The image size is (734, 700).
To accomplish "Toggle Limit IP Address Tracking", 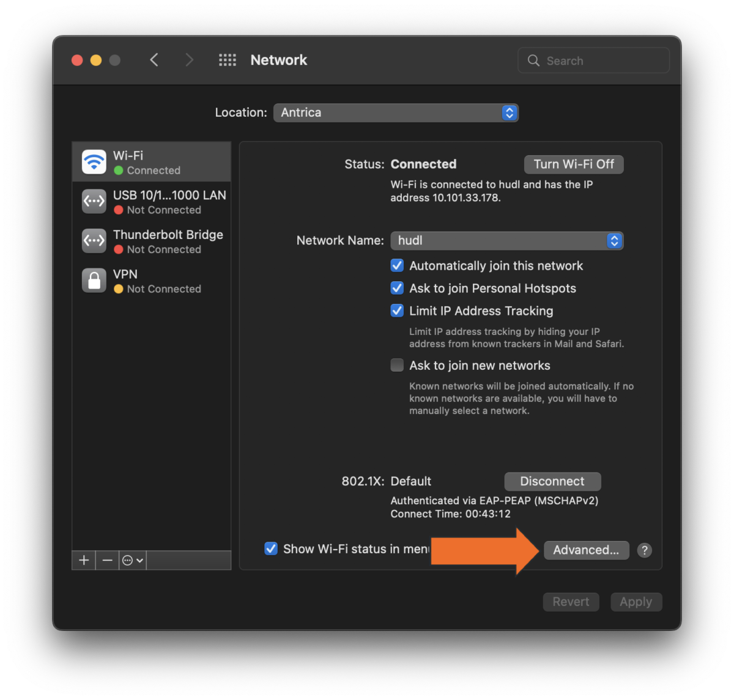I will tap(397, 311).
